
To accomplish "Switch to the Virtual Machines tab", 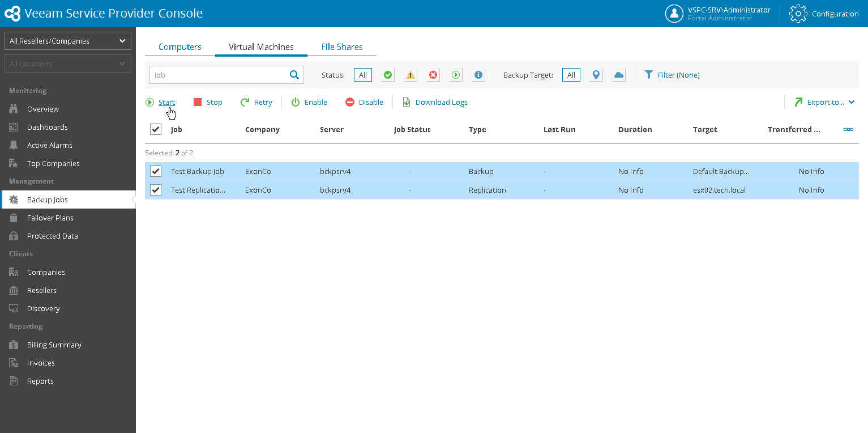I will (261, 47).
